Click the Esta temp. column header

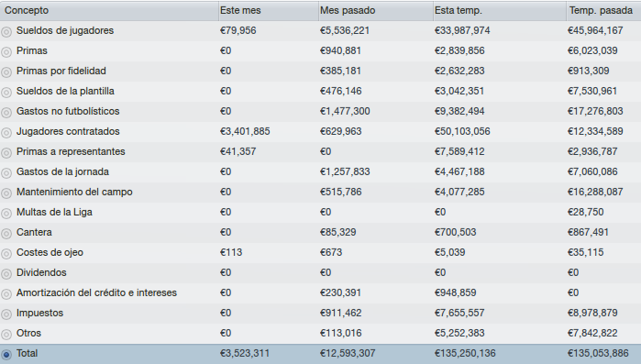[500, 11]
